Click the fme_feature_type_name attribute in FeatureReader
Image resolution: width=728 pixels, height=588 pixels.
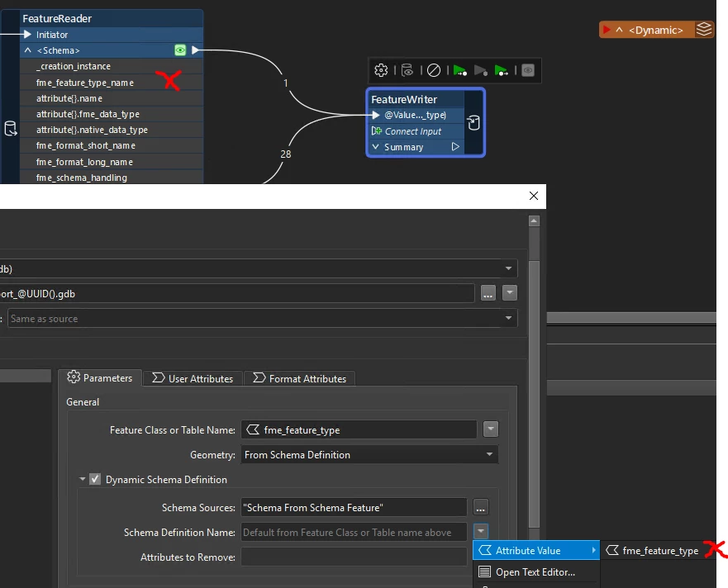(x=112, y=82)
